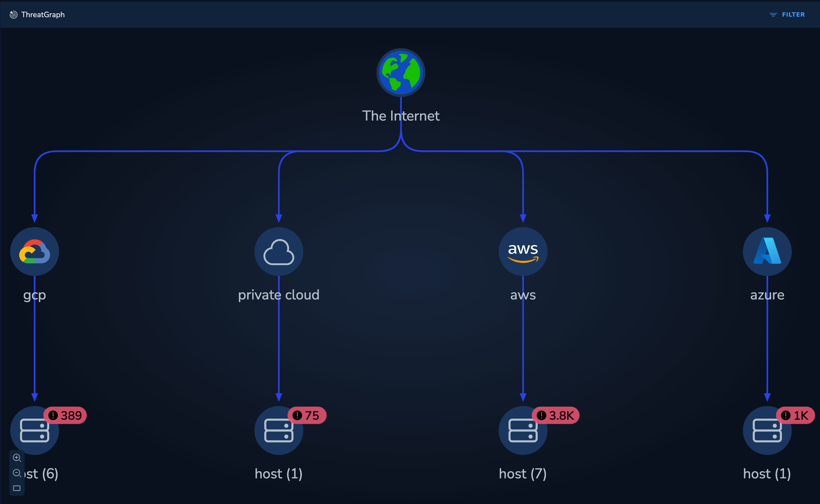Open the FILTER panel
Screen dimensions: 820x504
coord(787,15)
